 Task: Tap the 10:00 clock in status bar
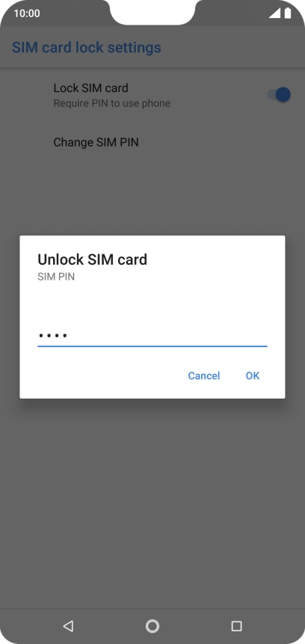[27, 13]
